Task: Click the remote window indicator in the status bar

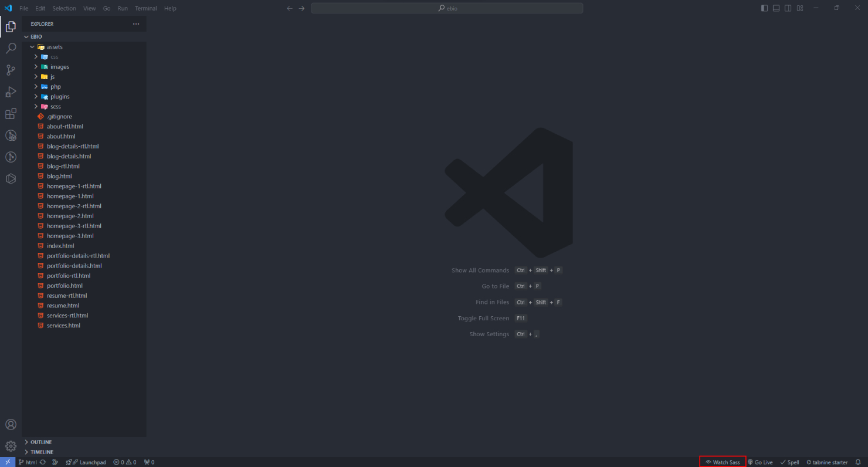Action: 8,462
